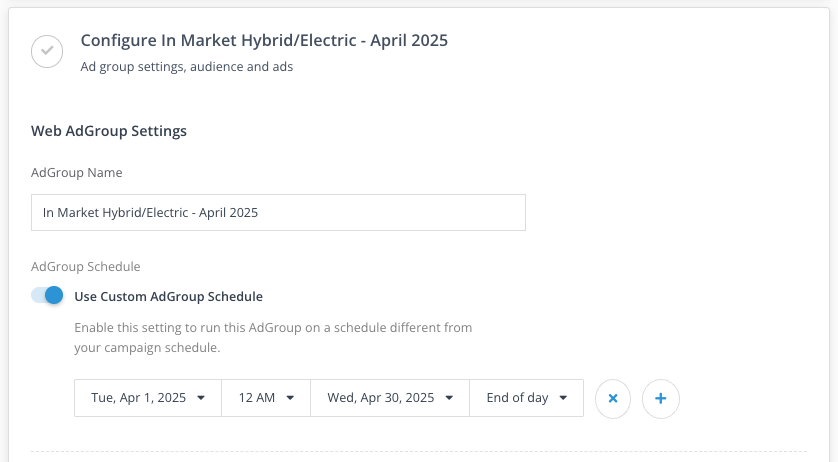Viewport: 838px width, 462px height.
Task: Focus the AdGroup Name text field
Action: click(x=278, y=213)
